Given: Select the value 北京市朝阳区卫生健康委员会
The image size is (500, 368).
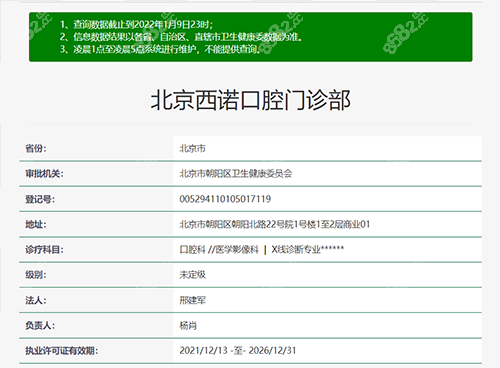Looking at the screenshot, I should [236, 174].
